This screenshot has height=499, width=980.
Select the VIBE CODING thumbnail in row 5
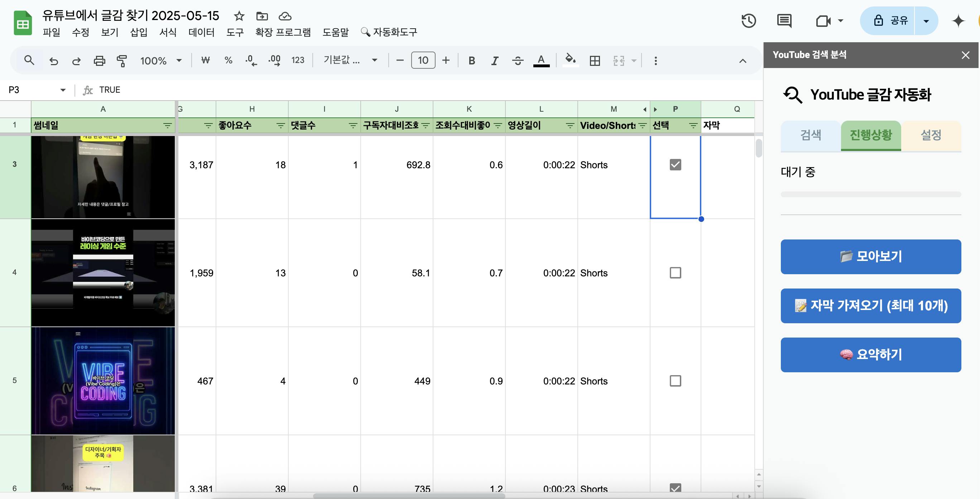[103, 381]
